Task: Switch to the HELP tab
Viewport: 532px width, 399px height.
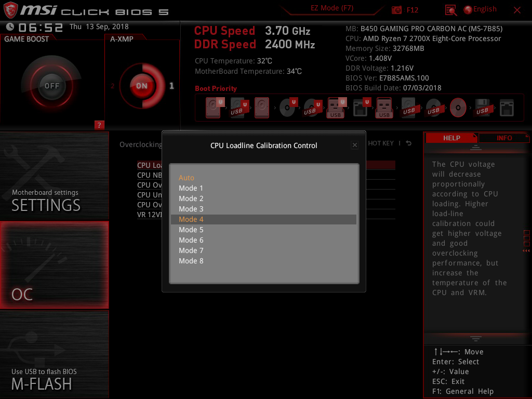Action: pyautogui.click(x=451, y=138)
